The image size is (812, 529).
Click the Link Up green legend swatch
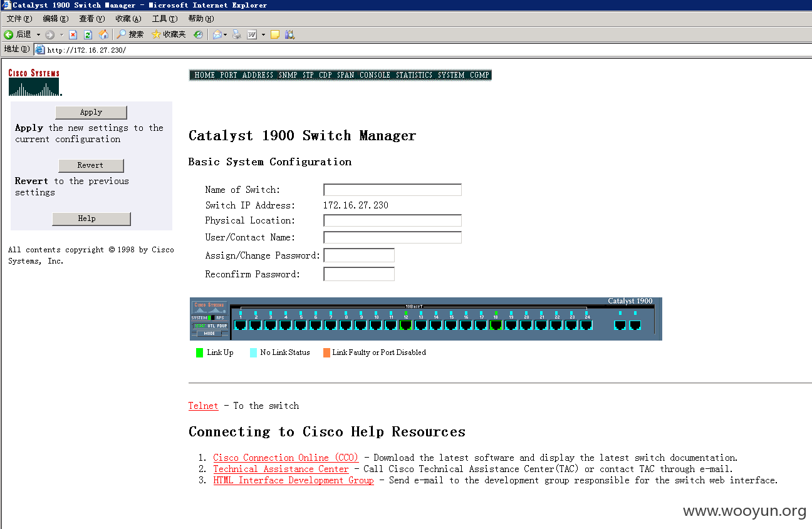point(200,352)
